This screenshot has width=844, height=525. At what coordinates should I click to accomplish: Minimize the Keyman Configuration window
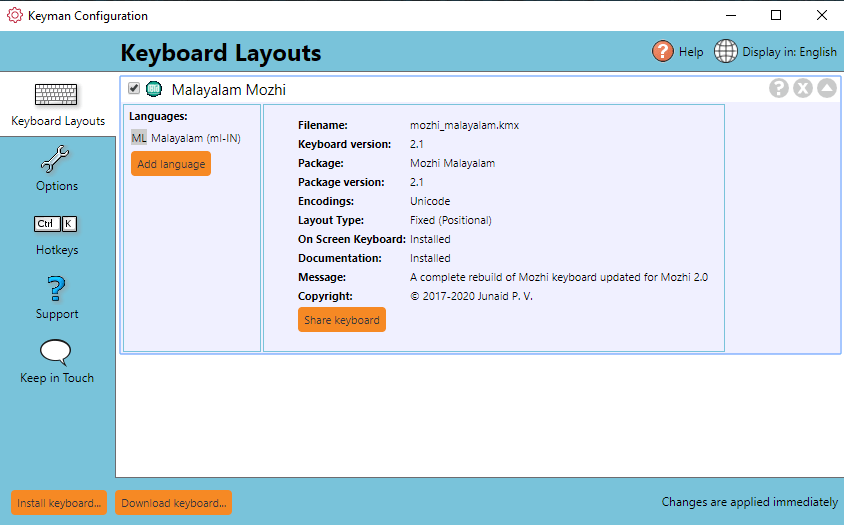[x=730, y=15]
